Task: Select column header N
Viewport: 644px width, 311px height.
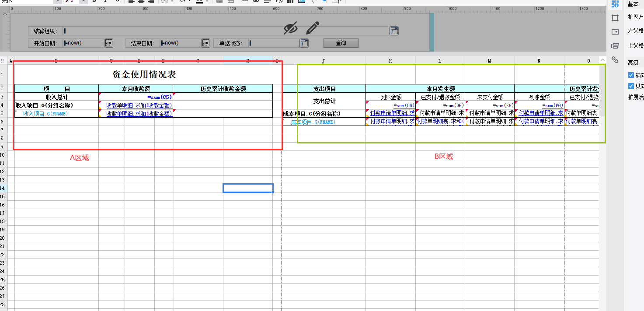Action: point(539,61)
